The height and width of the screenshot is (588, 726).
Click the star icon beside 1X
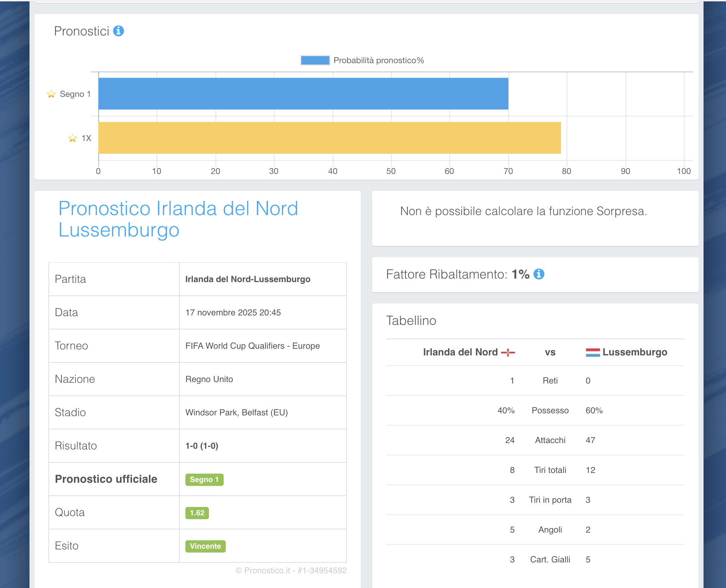pos(73,138)
